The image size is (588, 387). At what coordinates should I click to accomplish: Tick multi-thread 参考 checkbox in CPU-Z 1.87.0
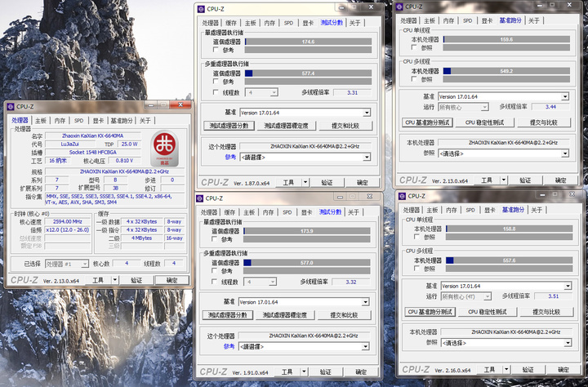(216, 81)
